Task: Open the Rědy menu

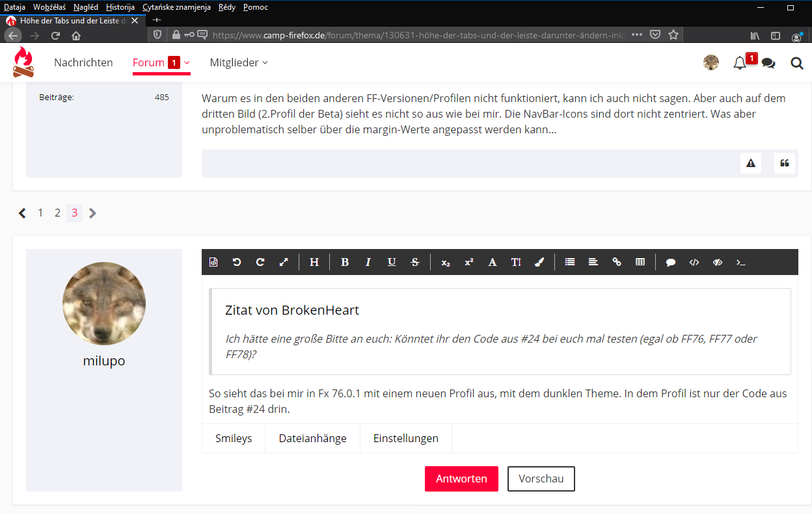Action: click(227, 7)
